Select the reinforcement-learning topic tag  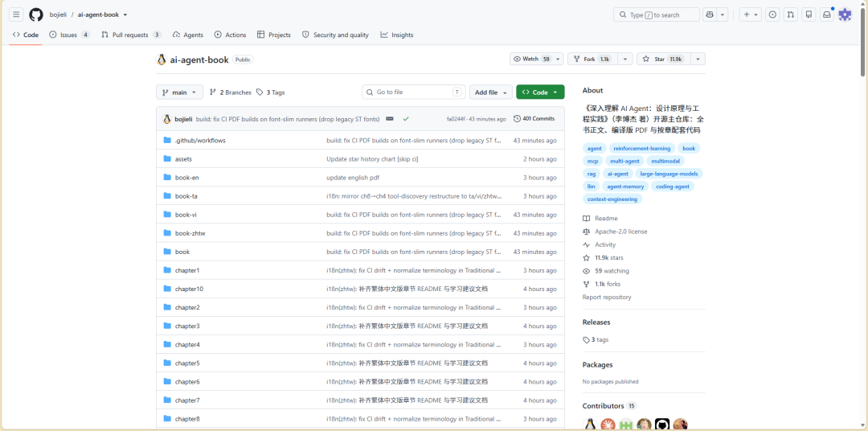click(x=641, y=149)
